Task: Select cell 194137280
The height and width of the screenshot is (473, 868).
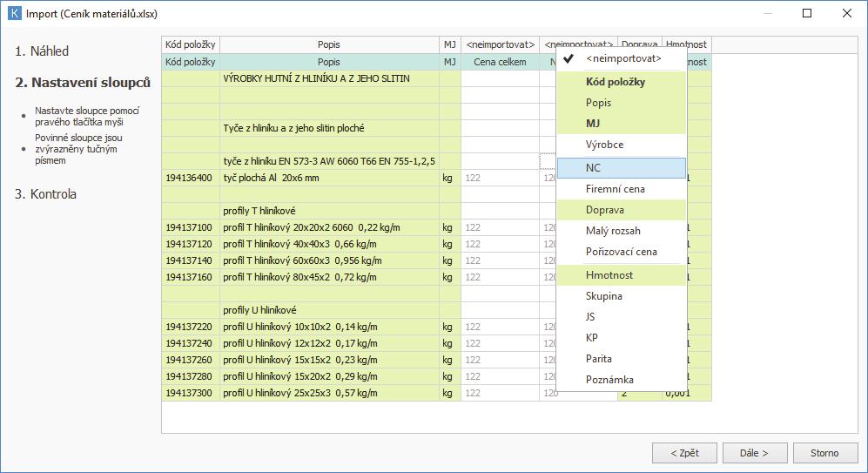Action: point(191,376)
